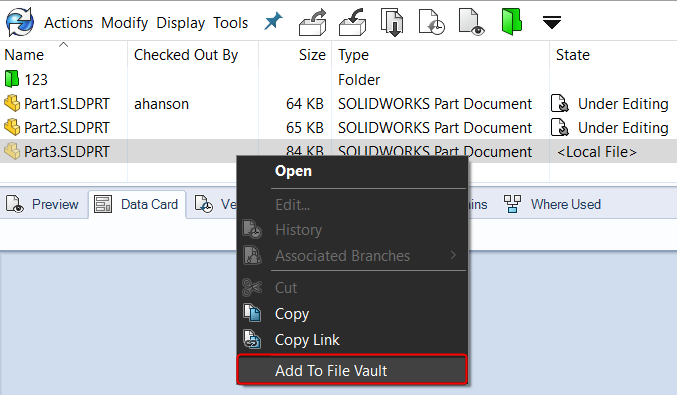Viewport: 677px width, 395px height.
Task: Switch to the Preview tab
Action: pos(43,204)
